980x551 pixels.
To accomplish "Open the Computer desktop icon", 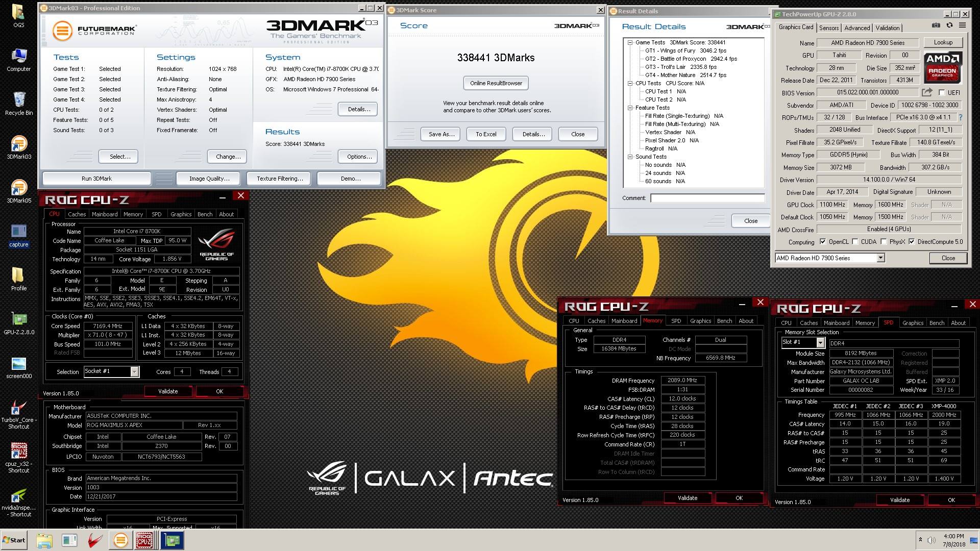I will [x=19, y=60].
